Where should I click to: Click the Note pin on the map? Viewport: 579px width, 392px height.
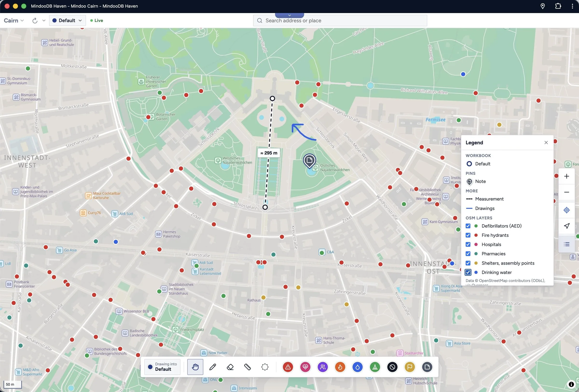310,160
